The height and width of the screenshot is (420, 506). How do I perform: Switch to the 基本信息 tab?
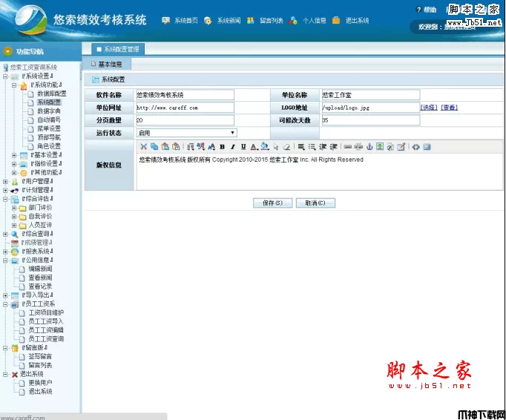(x=110, y=65)
